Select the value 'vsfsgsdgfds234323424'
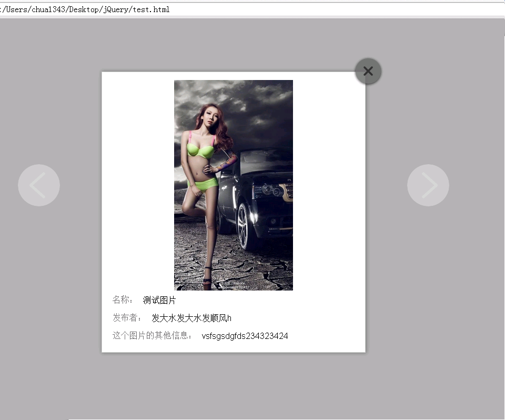The image size is (505, 420). pyautogui.click(x=245, y=336)
